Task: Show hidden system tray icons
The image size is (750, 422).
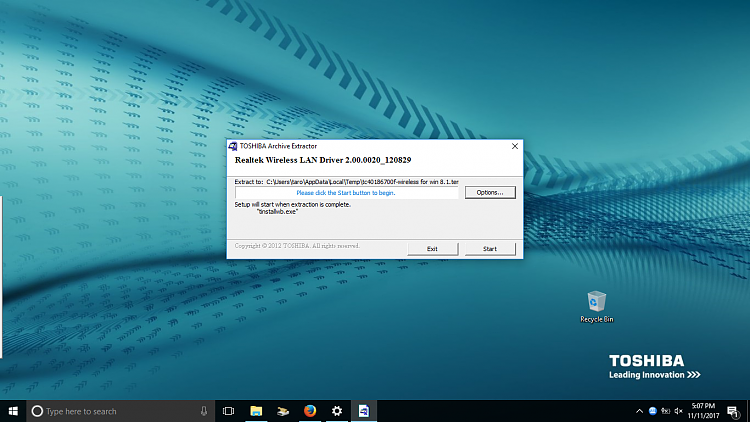Action: click(640, 411)
